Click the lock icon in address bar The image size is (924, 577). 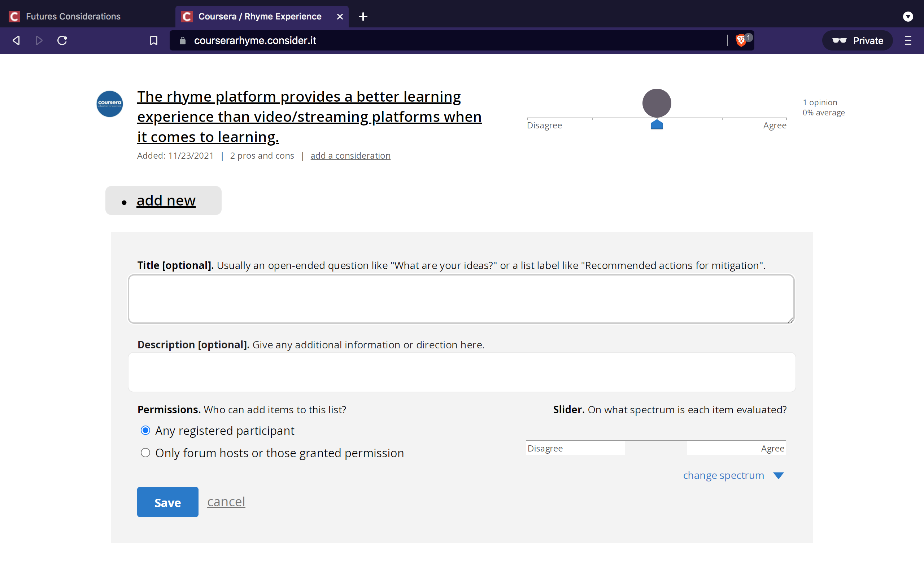[183, 40]
